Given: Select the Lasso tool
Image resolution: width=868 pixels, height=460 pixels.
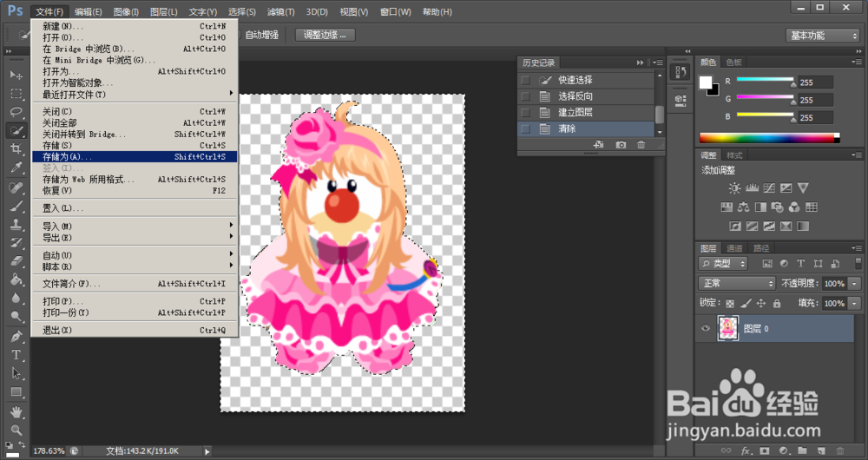Looking at the screenshot, I should click(16, 112).
